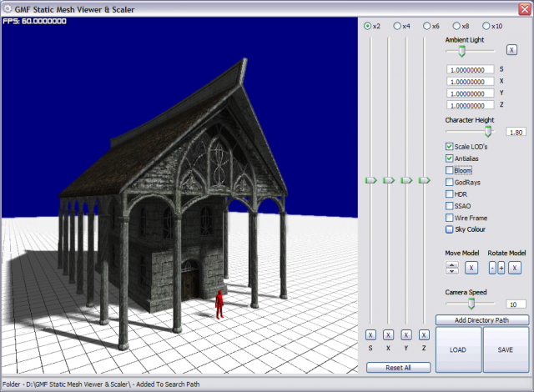Select the x4 scale multiplier
534x392 pixels.
pos(397,26)
